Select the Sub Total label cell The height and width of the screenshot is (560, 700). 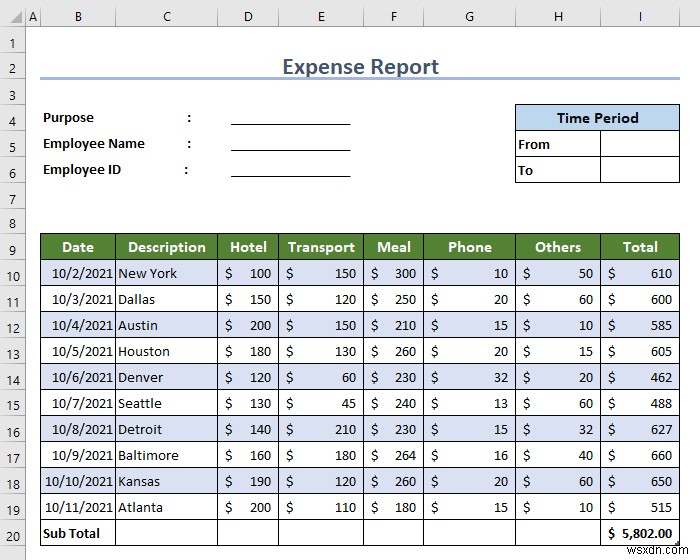click(78, 533)
